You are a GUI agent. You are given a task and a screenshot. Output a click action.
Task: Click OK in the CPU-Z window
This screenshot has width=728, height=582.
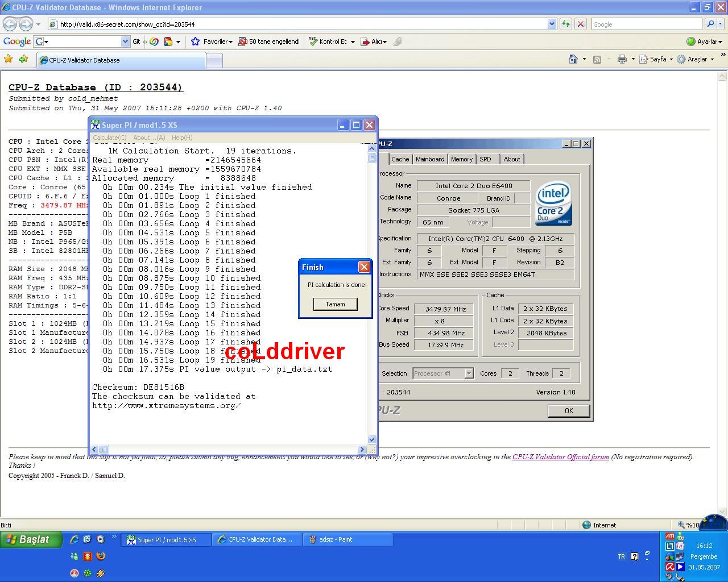(x=569, y=410)
